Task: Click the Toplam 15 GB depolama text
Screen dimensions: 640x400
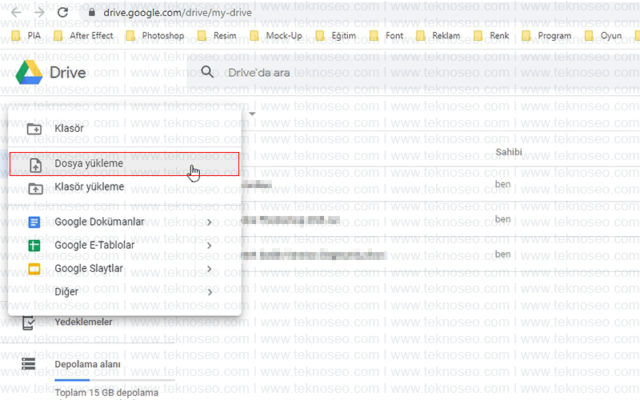Action: point(107,393)
